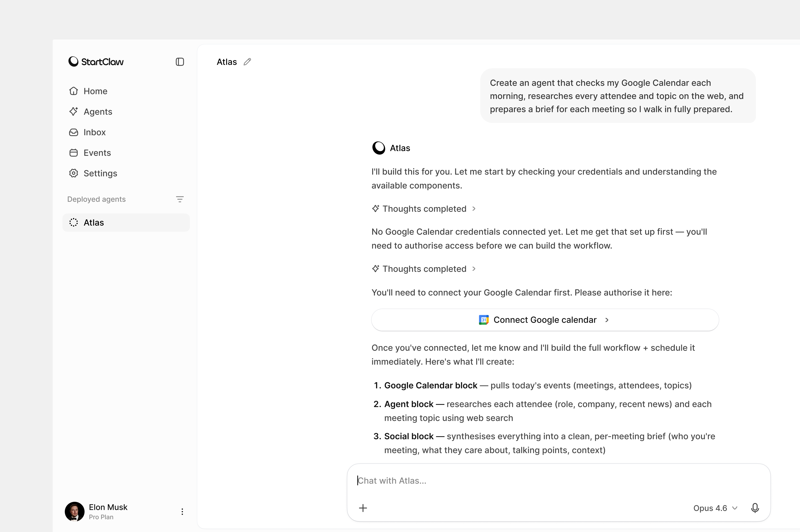The width and height of the screenshot is (800, 532).
Task: Click Connect Google calendar button
Action: tap(544, 320)
